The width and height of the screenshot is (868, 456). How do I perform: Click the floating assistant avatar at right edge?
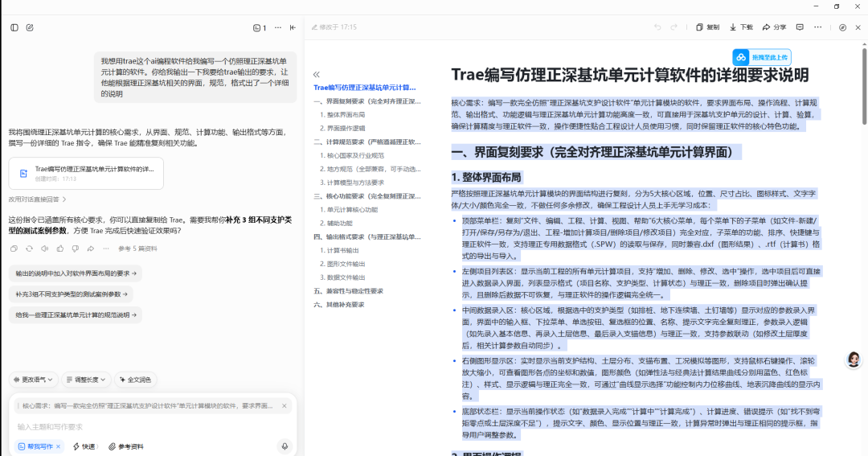(x=854, y=359)
